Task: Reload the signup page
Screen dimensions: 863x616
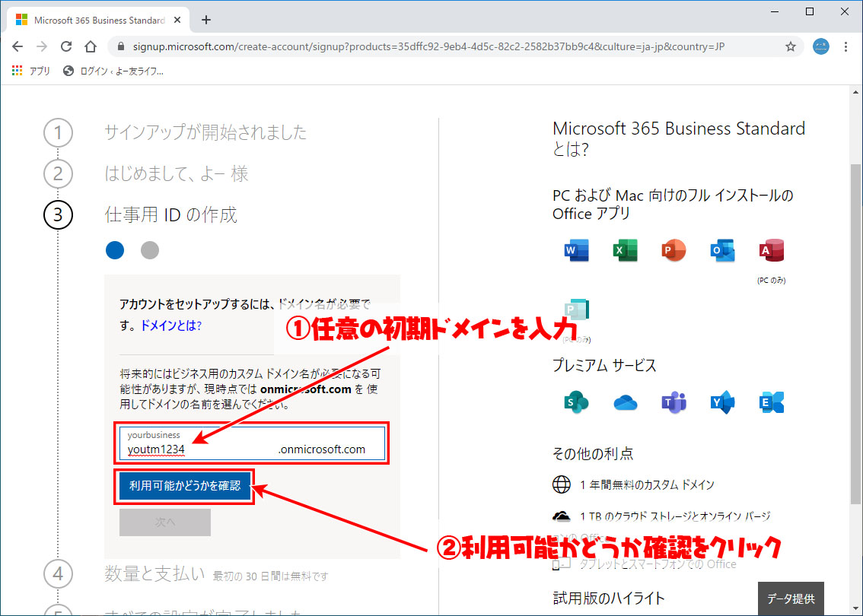Action: (66, 46)
